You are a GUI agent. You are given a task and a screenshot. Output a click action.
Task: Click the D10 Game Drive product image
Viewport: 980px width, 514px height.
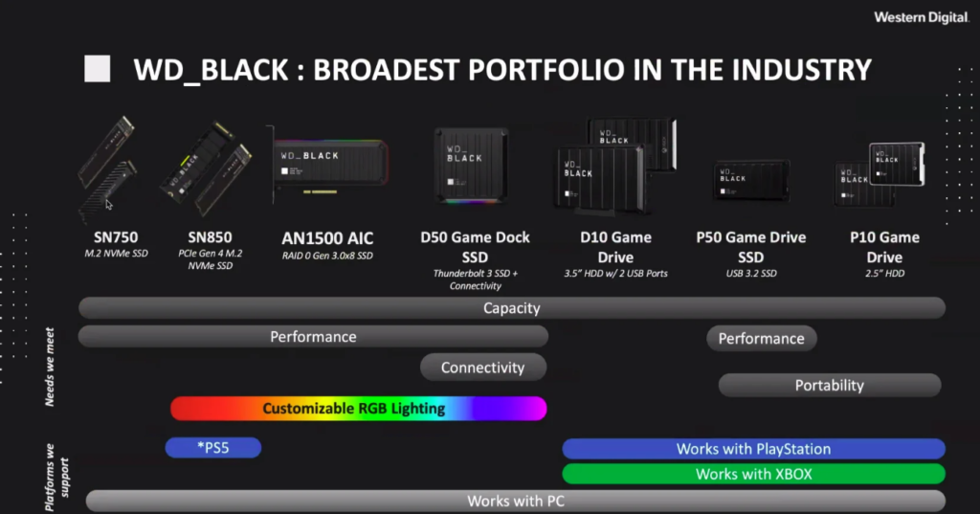(615, 165)
